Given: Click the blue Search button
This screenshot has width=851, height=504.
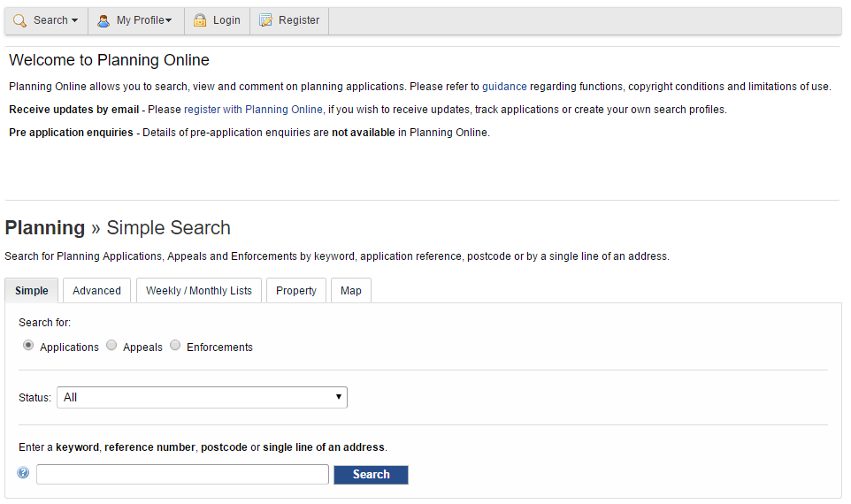Looking at the screenshot, I should click(371, 475).
